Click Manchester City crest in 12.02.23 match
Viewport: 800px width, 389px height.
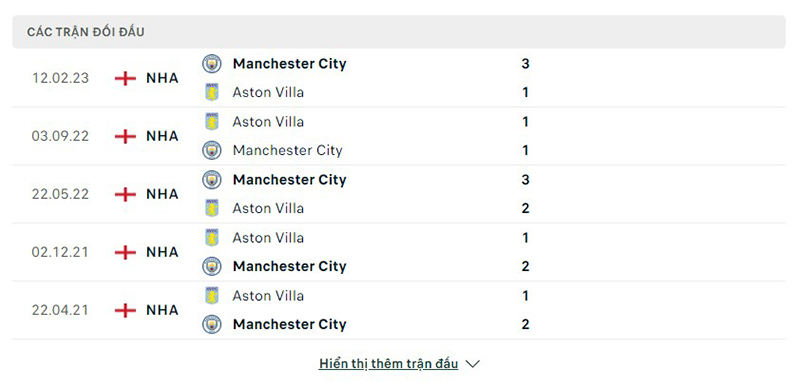212,64
